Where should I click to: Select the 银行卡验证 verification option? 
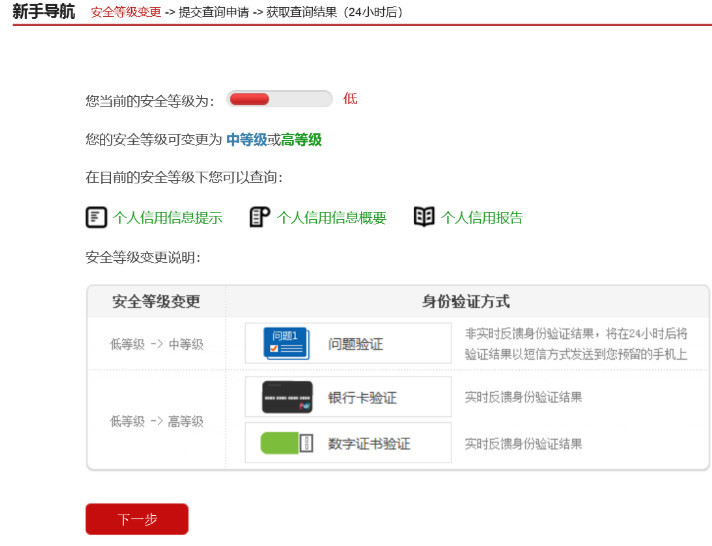pyautogui.click(x=348, y=397)
